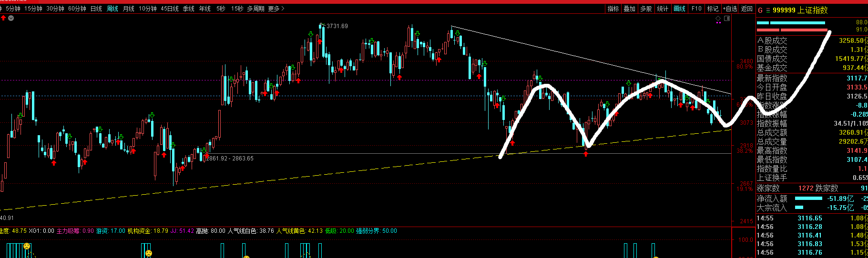Click the 总成交额 row label
This screenshot has height=258, width=868.
tap(772, 132)
